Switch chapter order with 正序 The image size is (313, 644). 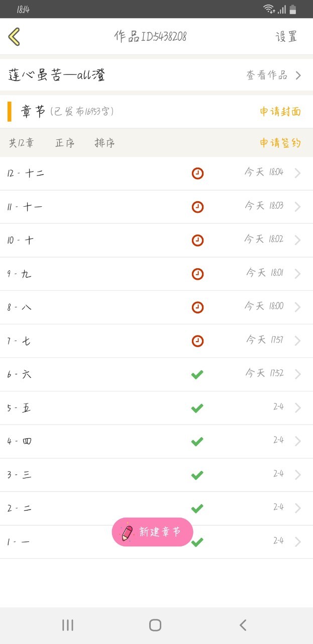[65, 143]
